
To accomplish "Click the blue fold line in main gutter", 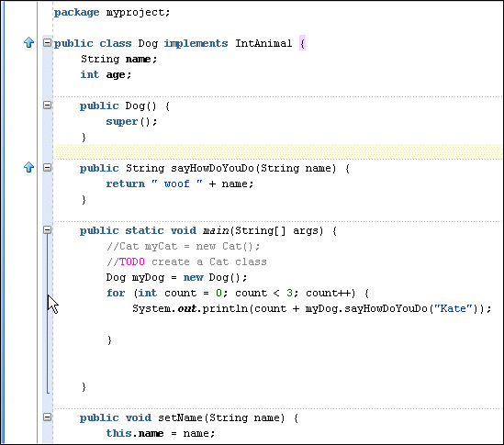I will pyautogui.click(x=48, y=313).
